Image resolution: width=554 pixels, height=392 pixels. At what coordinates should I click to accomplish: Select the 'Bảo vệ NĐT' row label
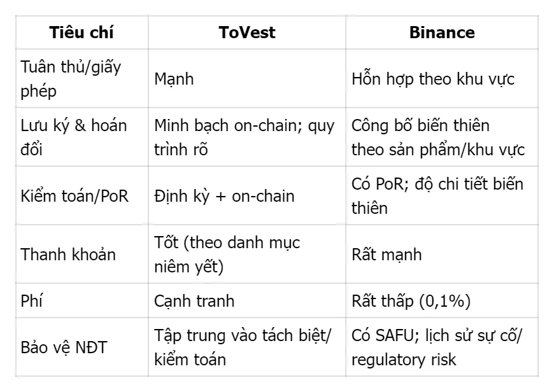coord(66,347)
